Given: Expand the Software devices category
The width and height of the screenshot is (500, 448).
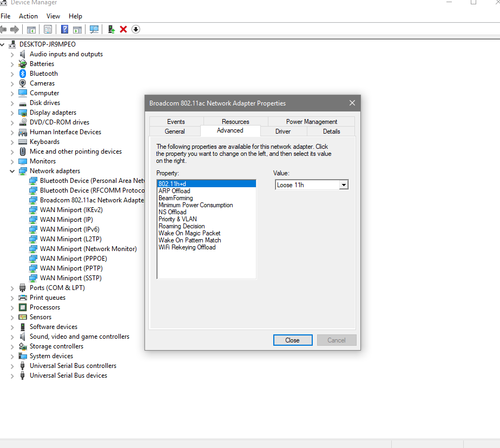Looking at the screenshot, I should (x=12, y=327).
